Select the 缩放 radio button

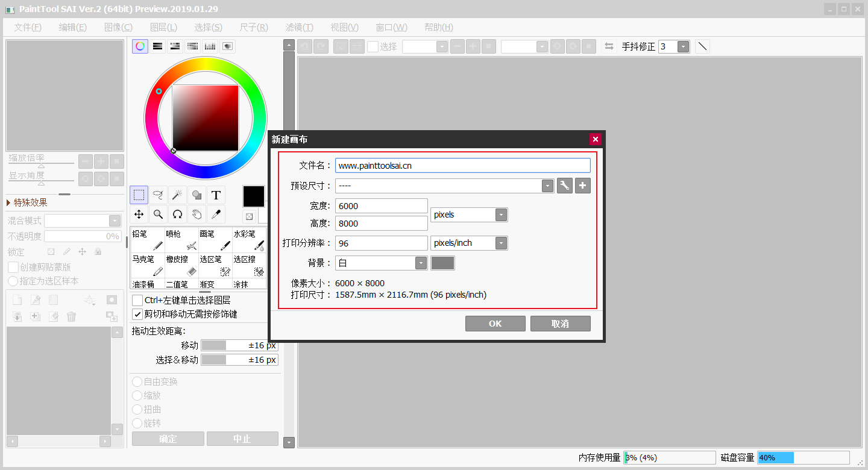tap(137, 395)
